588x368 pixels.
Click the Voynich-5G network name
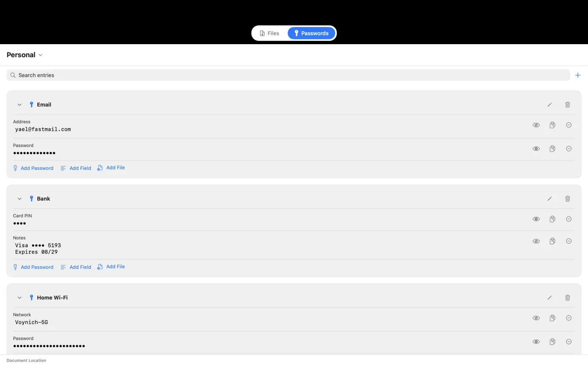31,323
